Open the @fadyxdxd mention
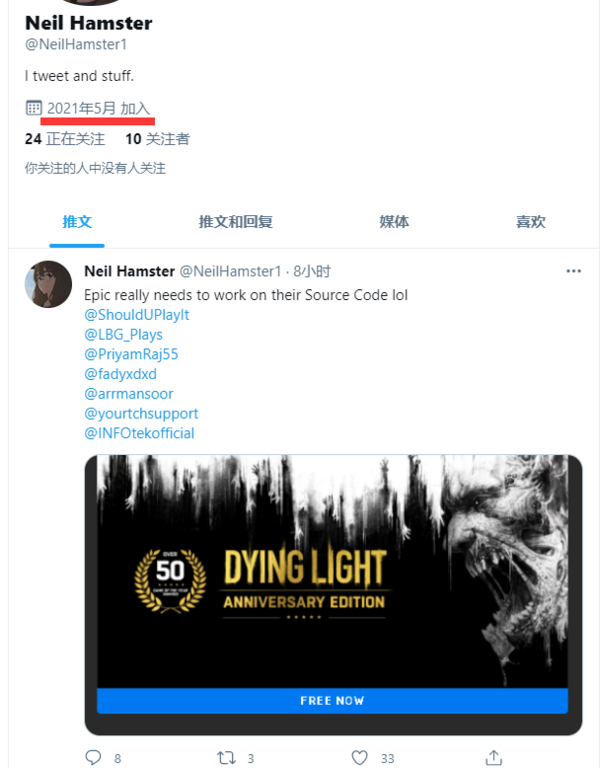The height and width of the screenshot is (768, 600). (x=120, y=374)
